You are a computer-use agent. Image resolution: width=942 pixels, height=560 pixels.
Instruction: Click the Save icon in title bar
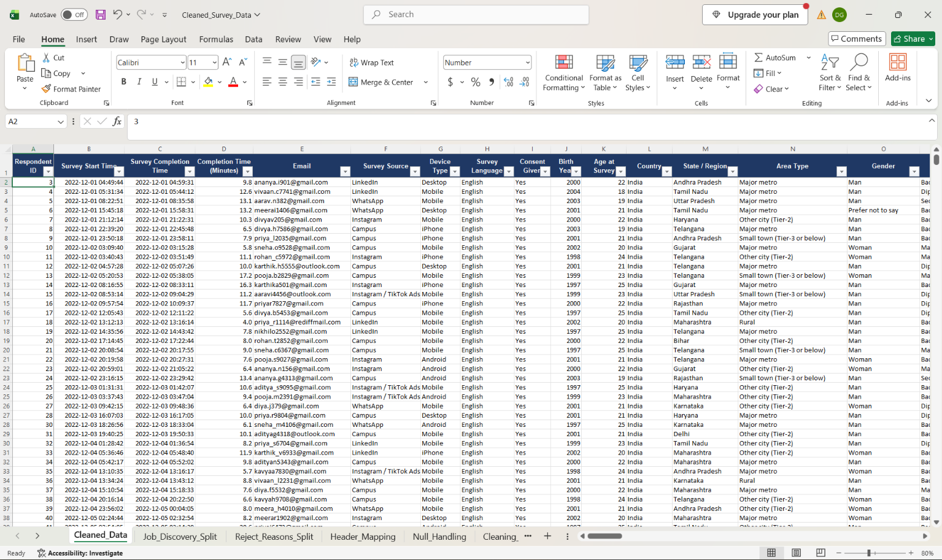pyautogui.click(x=101, y=15)
